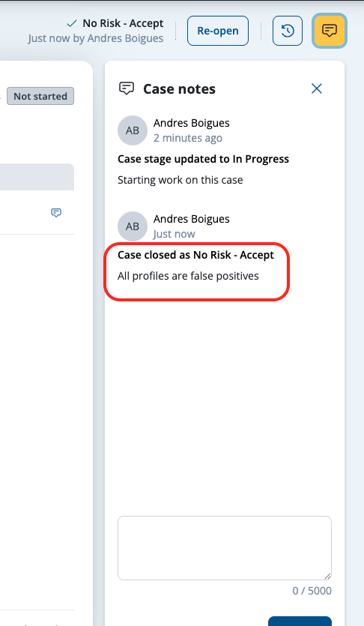Click the Not started status badge
This screenshot has width=364, height=626.
click(40, 96)
